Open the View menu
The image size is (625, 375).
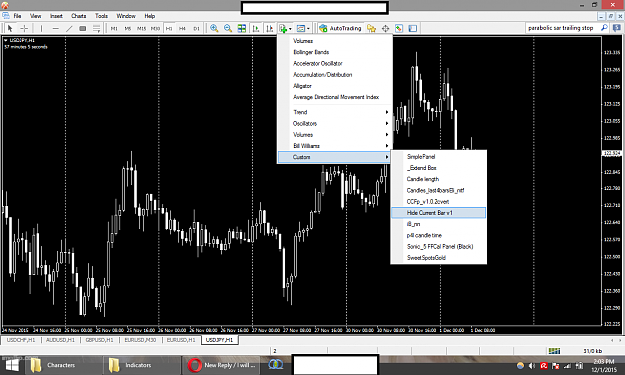point(35,16)
